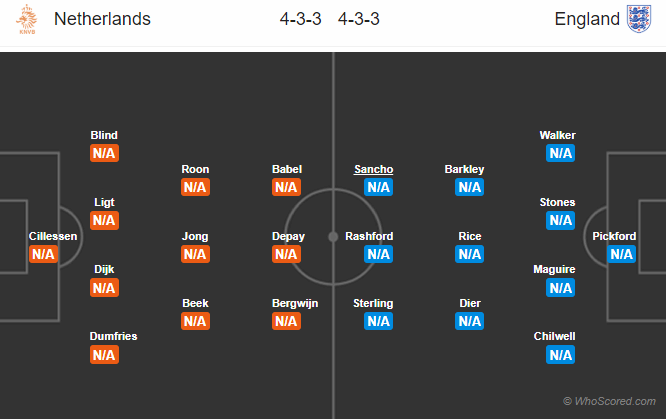Select the Netherlands team name heading

(x=102, y=19)
